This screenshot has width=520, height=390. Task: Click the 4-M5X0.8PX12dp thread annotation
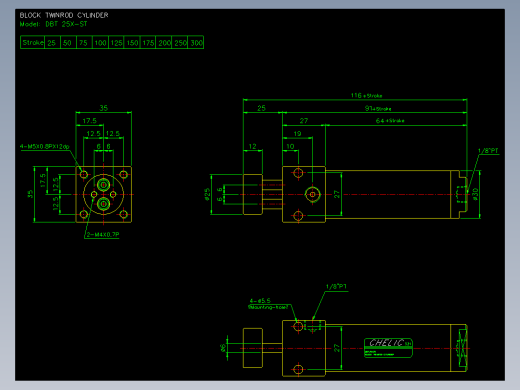click(44, 146)
